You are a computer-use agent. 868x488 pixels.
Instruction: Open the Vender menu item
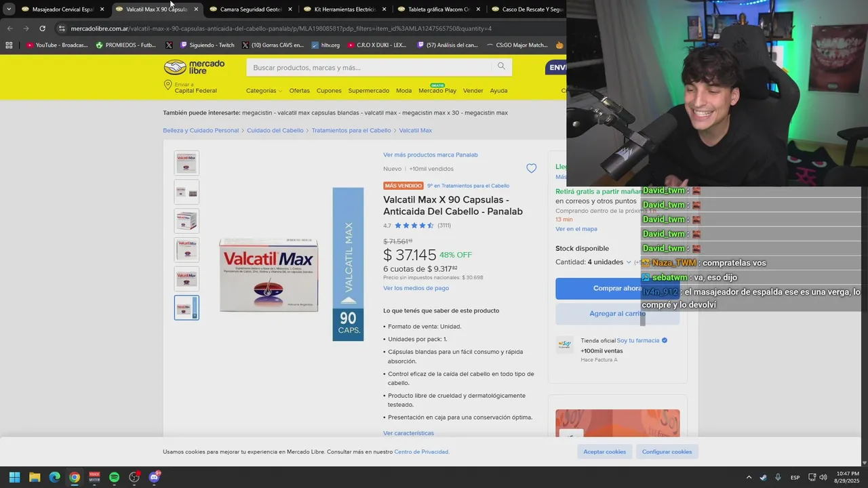(473, 91)
